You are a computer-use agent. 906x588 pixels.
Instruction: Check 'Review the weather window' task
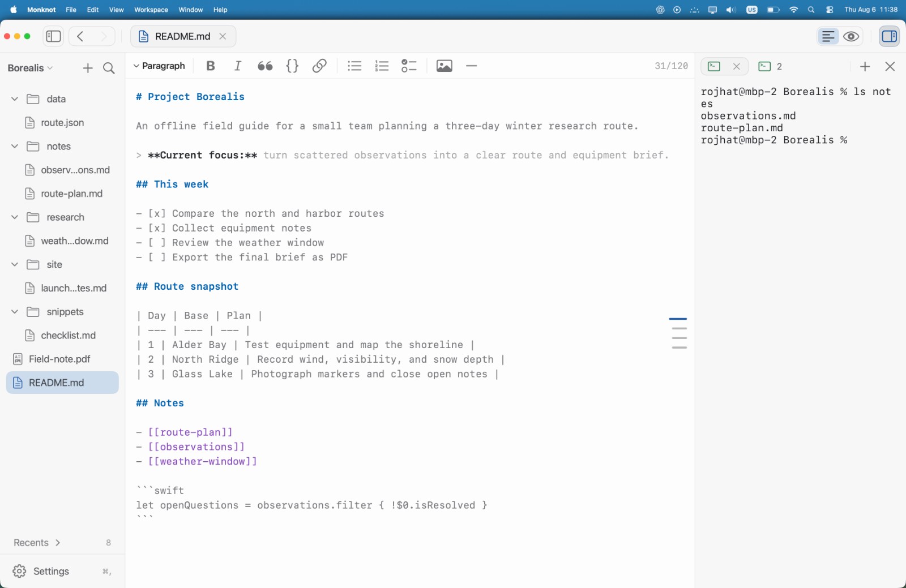[157, 243]
